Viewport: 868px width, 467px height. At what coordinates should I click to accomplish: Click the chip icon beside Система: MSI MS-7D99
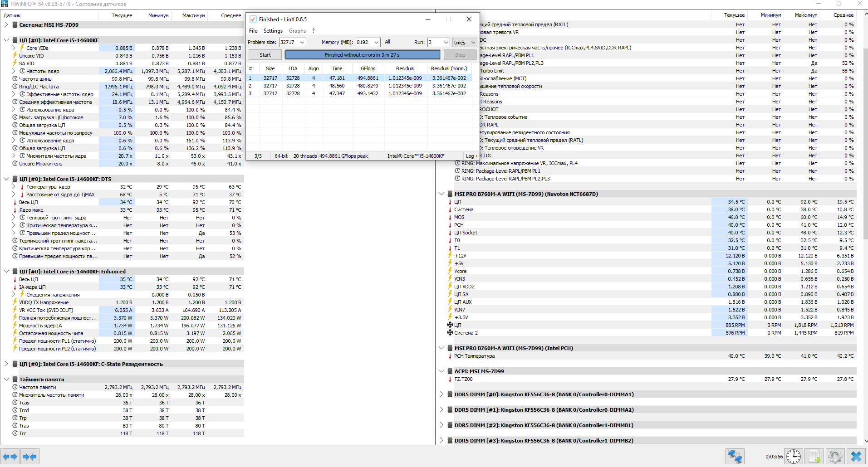tap(15, 25)
